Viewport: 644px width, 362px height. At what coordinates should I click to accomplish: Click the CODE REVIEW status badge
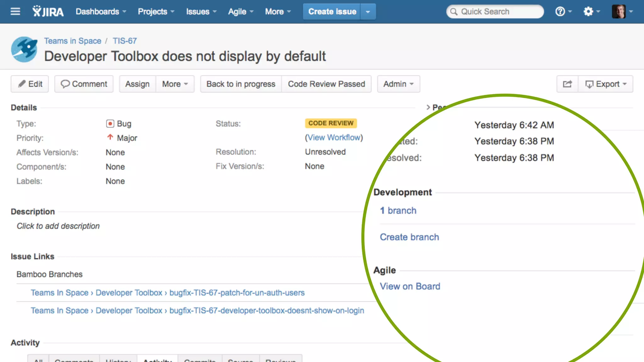click(x=331, y=123)
